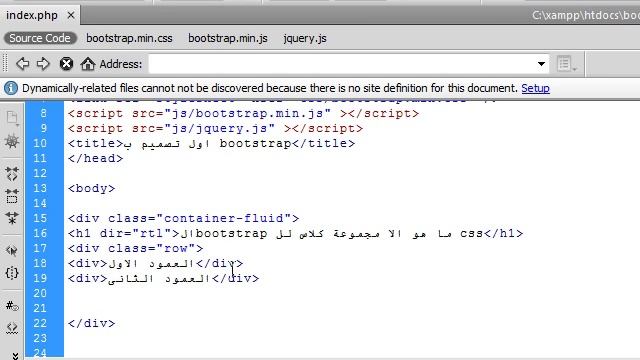Click the Expand All icon
640x360 pixels.
(x=12, y=218)
